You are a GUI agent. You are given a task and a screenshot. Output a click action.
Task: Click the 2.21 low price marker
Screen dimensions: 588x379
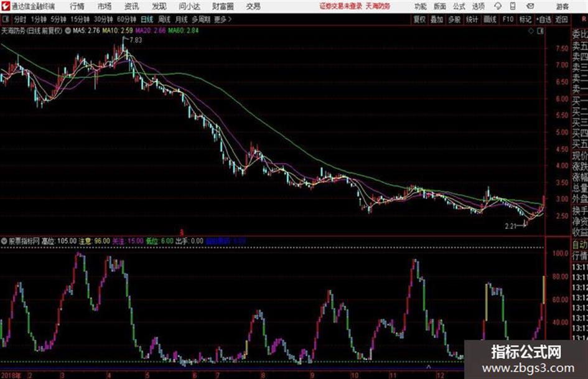(x=511, y=227)
